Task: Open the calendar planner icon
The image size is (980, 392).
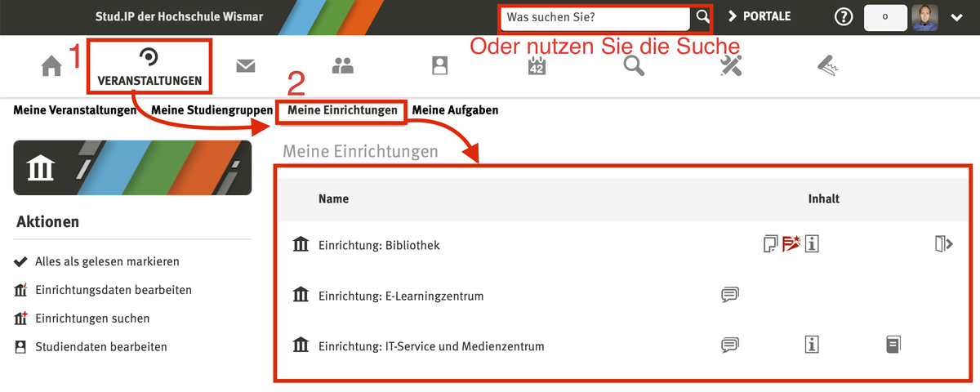Action: click(x=537, y=66)
